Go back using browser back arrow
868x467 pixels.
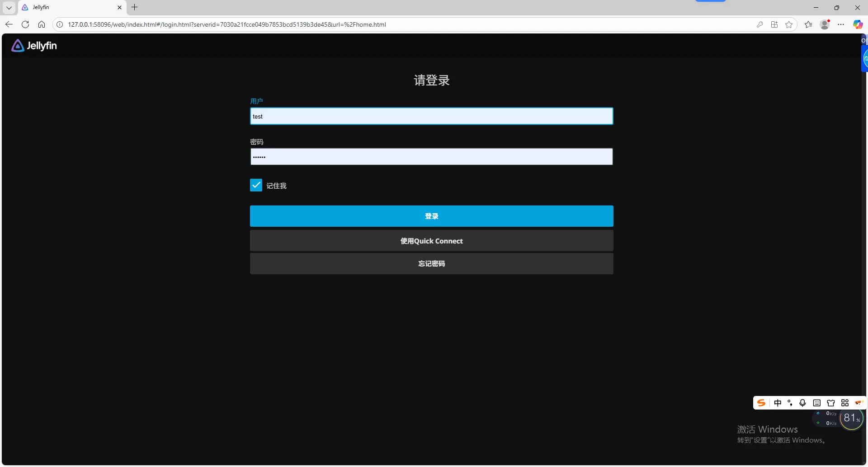click(9, 24)
